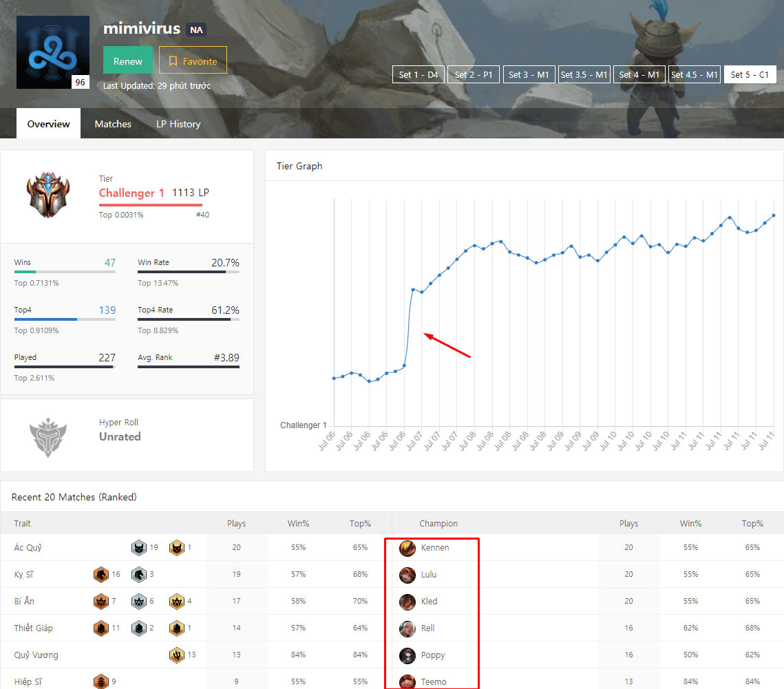Click the Played 227 value
784x689 pixels.
107,357
